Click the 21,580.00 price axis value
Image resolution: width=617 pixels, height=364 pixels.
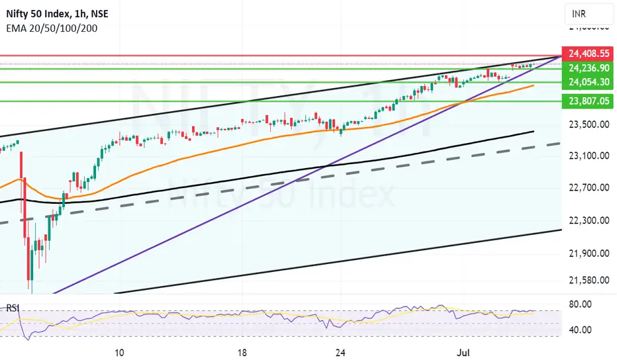(589, 280)
